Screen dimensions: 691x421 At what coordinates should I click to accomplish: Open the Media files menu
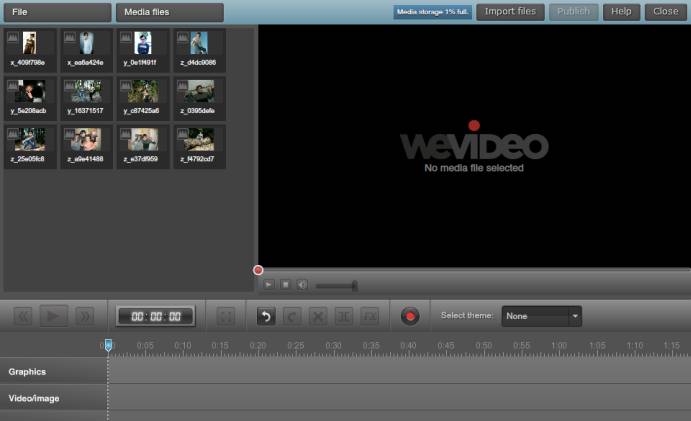(x=170, y=12)
